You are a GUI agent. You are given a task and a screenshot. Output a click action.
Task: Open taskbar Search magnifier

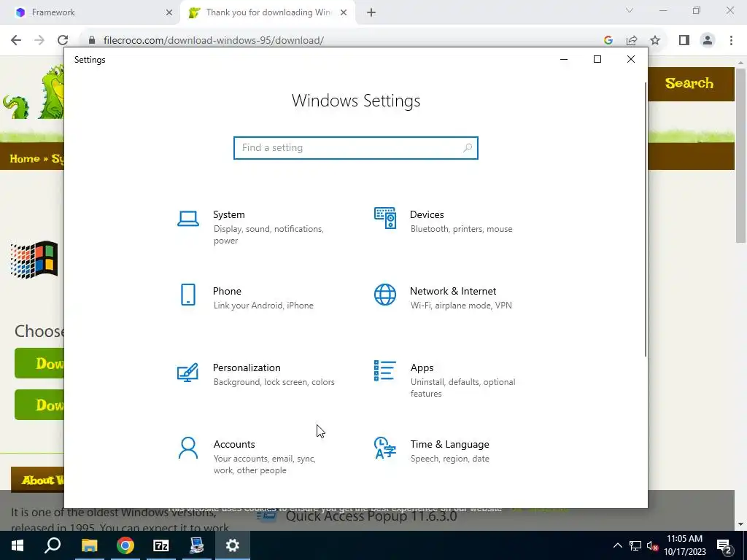click(x=53, y=545)
